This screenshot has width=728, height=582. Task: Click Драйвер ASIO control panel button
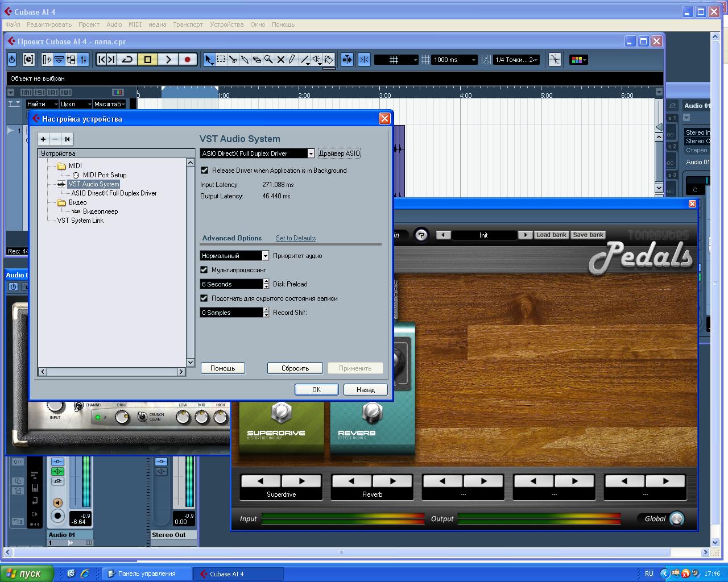[340, 153]
